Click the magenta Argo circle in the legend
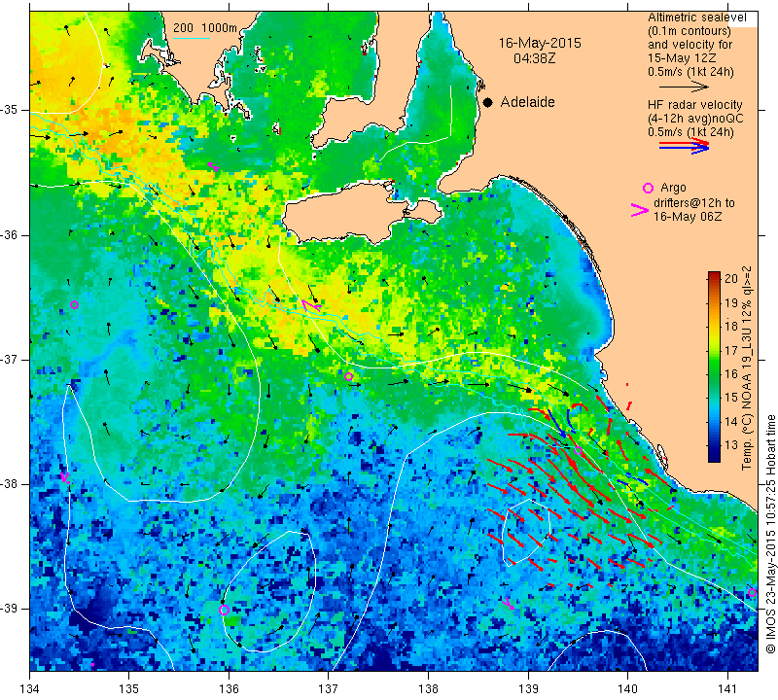 [x=648, y=188]
